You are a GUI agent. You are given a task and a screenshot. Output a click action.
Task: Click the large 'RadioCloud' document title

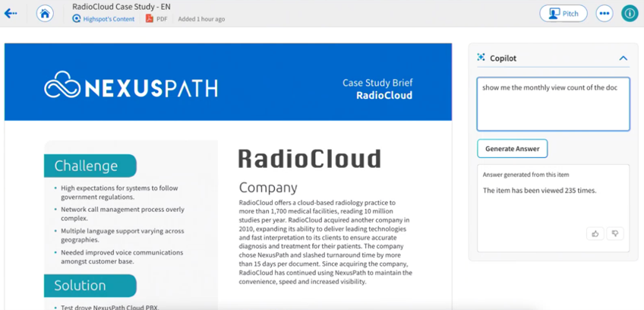(309, 159)
